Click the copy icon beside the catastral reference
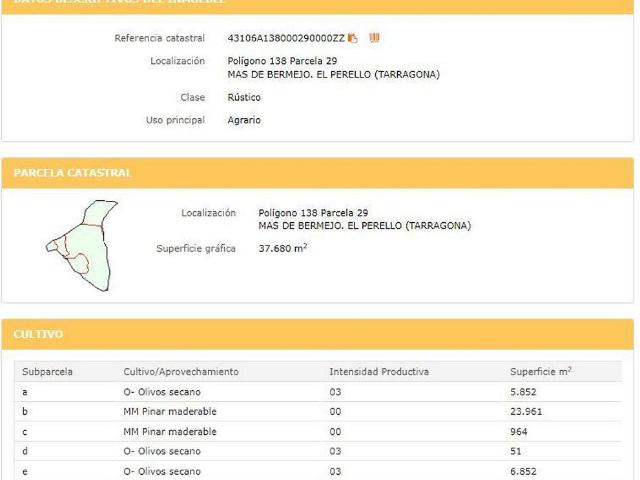 (353, 38)
